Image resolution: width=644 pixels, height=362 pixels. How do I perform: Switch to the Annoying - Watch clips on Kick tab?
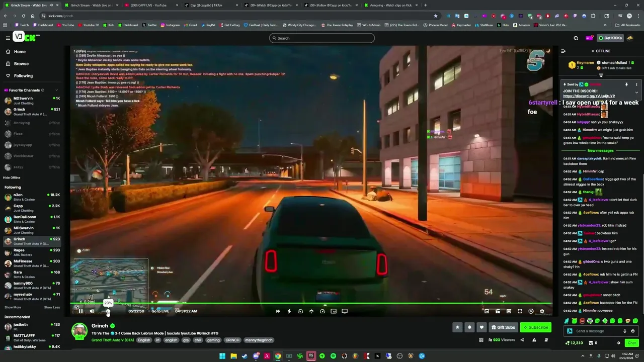pyautogui.click(x=391, y=5)
